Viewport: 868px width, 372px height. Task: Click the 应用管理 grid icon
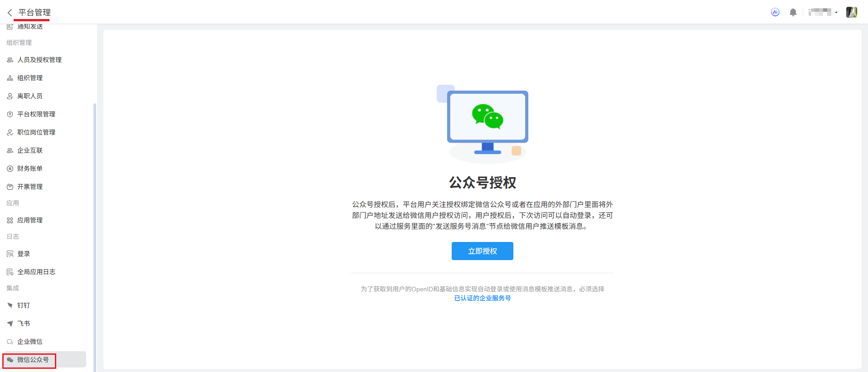tap(10, 220)
